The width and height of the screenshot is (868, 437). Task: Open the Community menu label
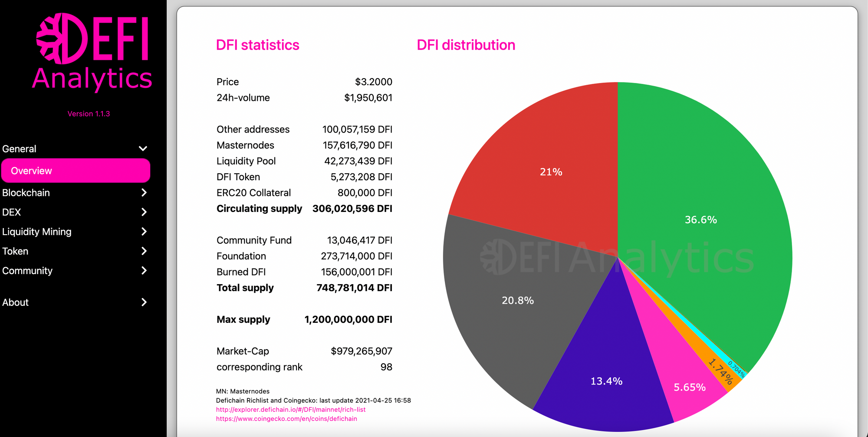coord(27,271)
